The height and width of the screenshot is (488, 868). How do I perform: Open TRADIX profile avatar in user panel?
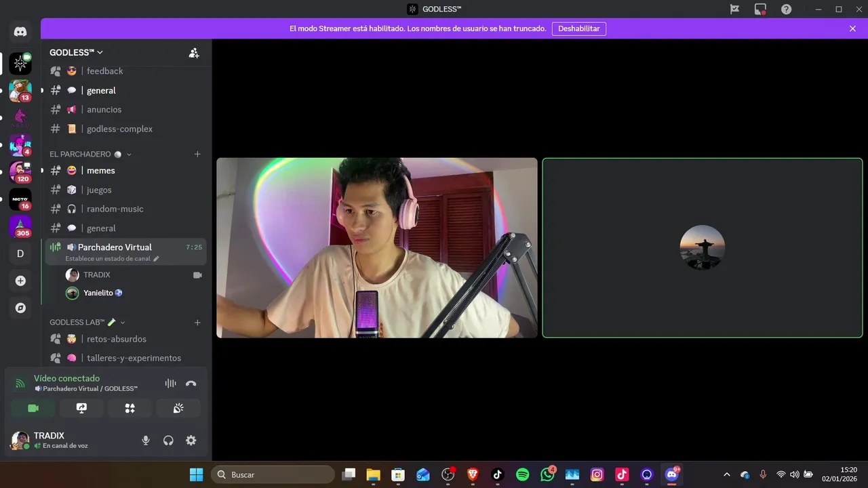point(19,441)
